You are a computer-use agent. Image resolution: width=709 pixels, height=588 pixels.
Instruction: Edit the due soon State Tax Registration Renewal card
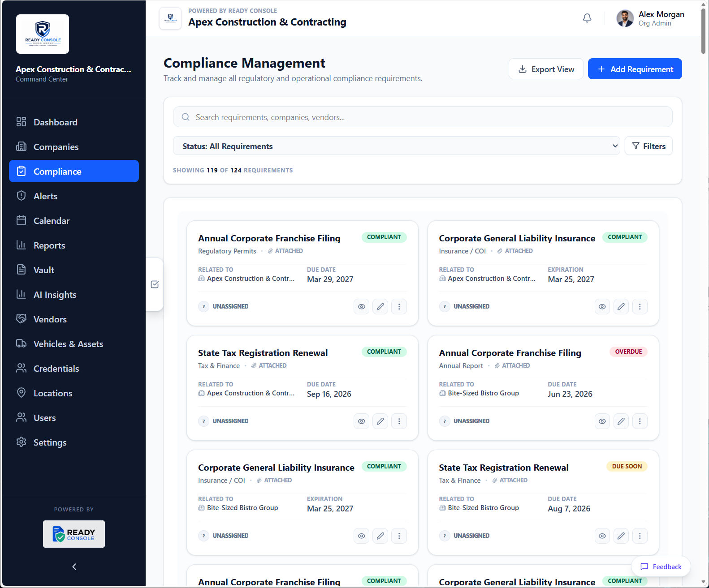coord(621,536)
